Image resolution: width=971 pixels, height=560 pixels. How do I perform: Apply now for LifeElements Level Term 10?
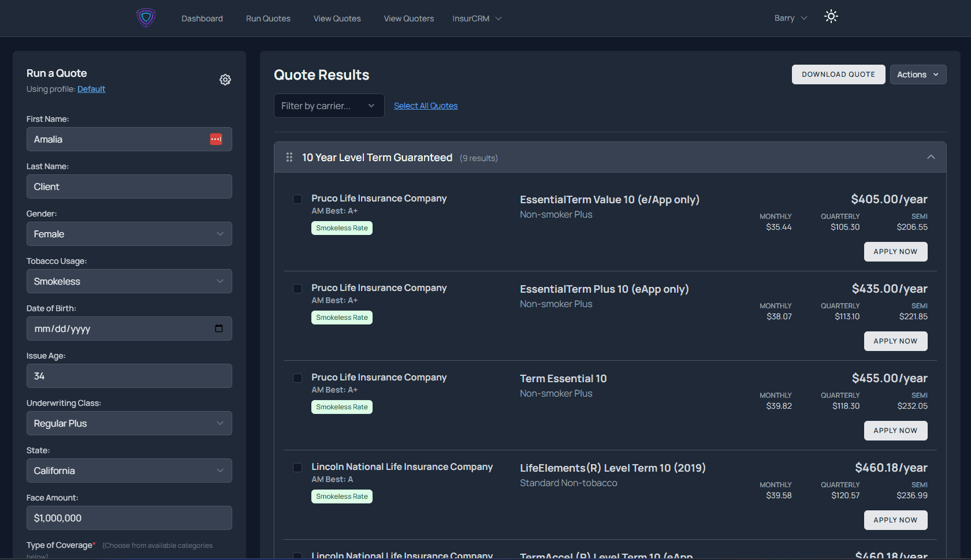[x=896, y=520]
